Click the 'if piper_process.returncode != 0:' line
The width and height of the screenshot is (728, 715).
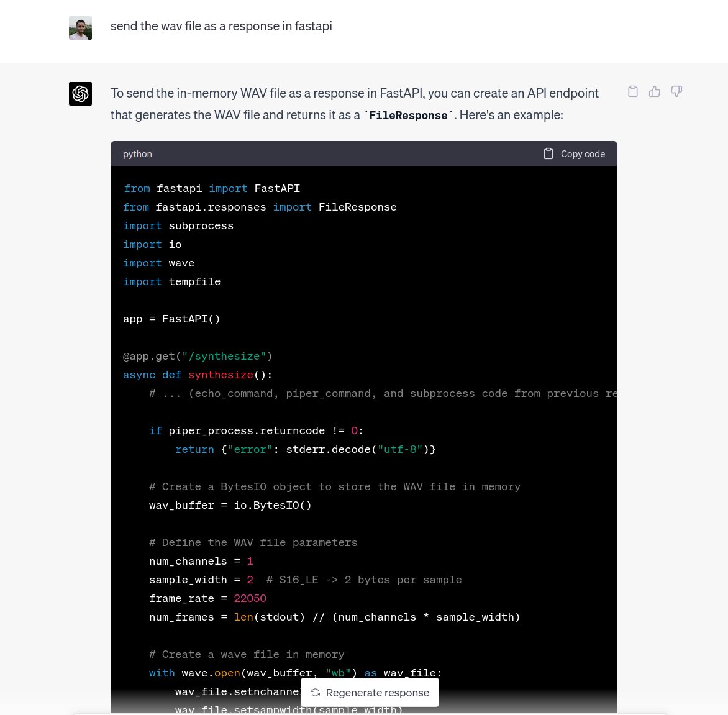point(257,431)
